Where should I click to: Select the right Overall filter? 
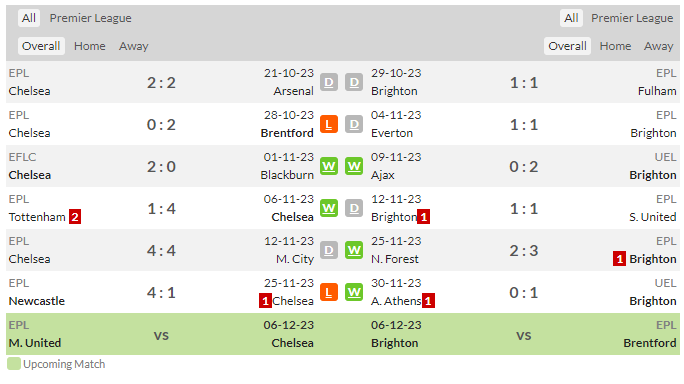click(567, 46)
